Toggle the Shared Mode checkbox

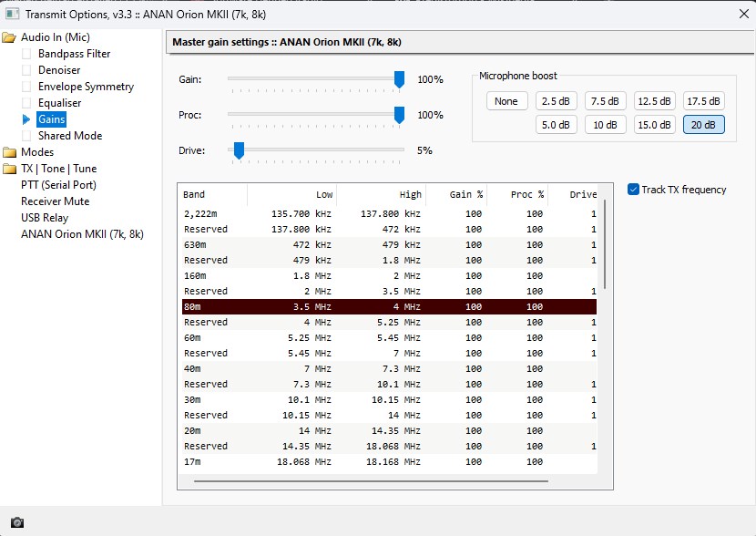click(26, 136)
